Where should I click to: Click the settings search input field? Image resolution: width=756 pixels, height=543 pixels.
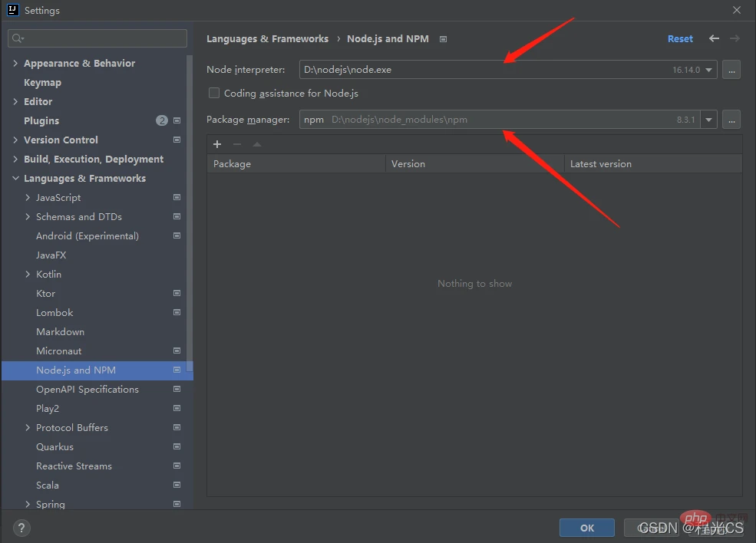point(97,38)
